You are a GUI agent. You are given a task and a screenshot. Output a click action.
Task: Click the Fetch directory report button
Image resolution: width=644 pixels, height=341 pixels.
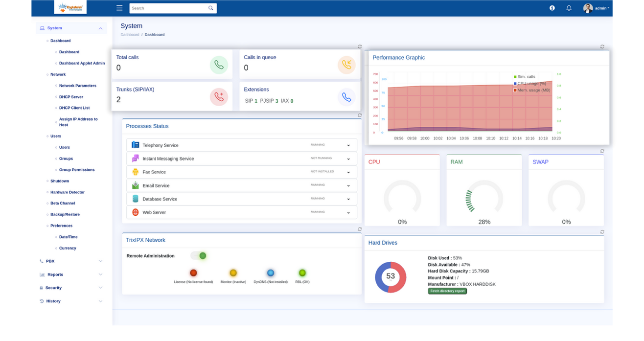coord(447,291)
